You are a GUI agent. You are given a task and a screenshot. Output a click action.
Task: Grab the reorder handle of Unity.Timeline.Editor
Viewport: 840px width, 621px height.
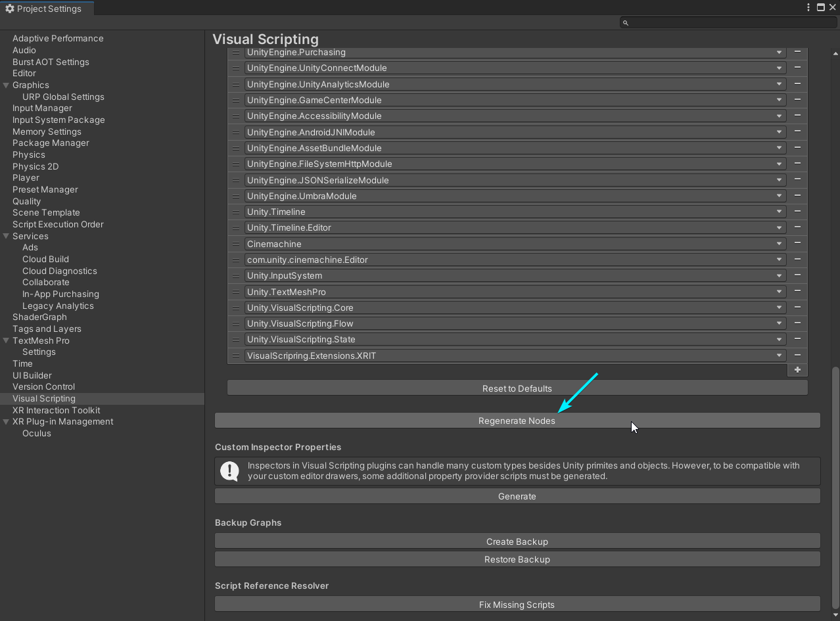click(x=236, y=227)
